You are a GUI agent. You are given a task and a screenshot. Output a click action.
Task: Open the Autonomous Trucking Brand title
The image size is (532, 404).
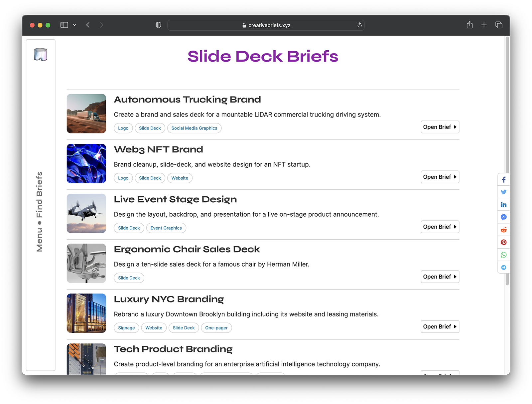(188, 100)
